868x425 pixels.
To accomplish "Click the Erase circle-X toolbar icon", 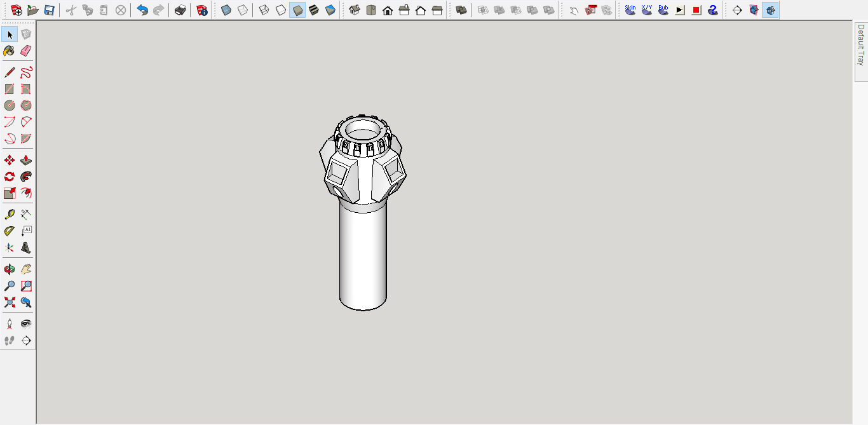I will 121,10.
